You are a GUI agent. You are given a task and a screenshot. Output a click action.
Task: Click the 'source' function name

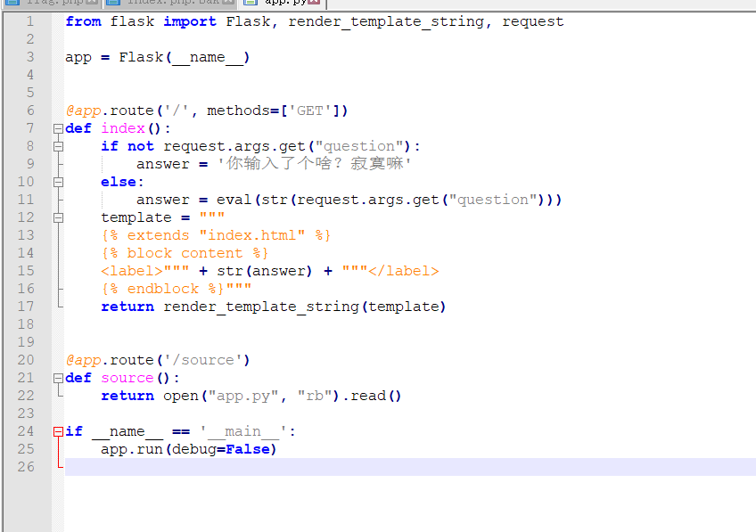pos(127,378)
